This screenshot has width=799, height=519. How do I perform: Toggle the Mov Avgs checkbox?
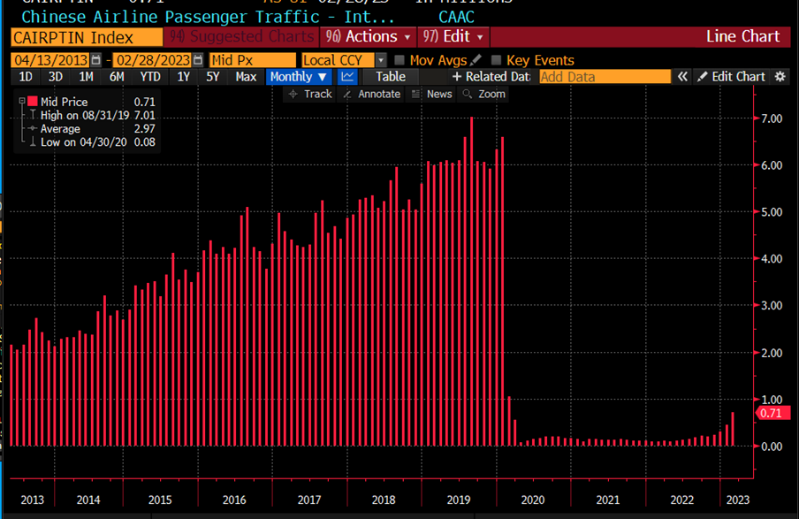[400, 60]
